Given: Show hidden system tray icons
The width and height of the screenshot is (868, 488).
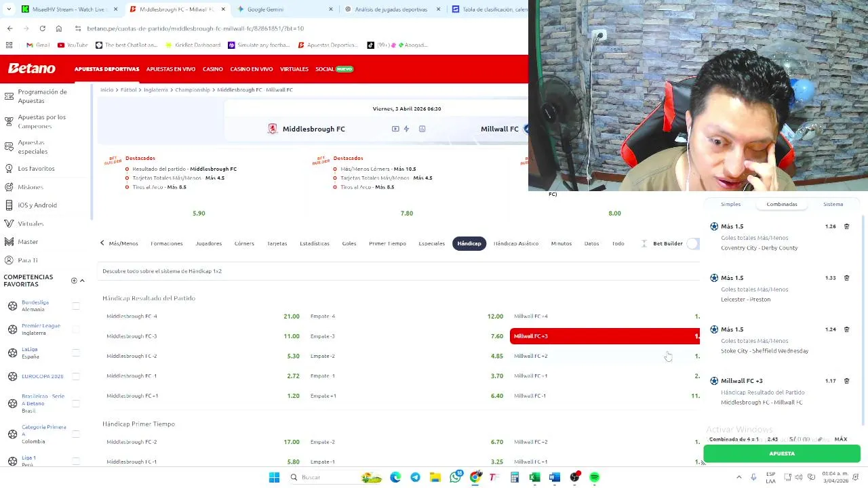Looking at the screenshot, I should pos(738,477).
